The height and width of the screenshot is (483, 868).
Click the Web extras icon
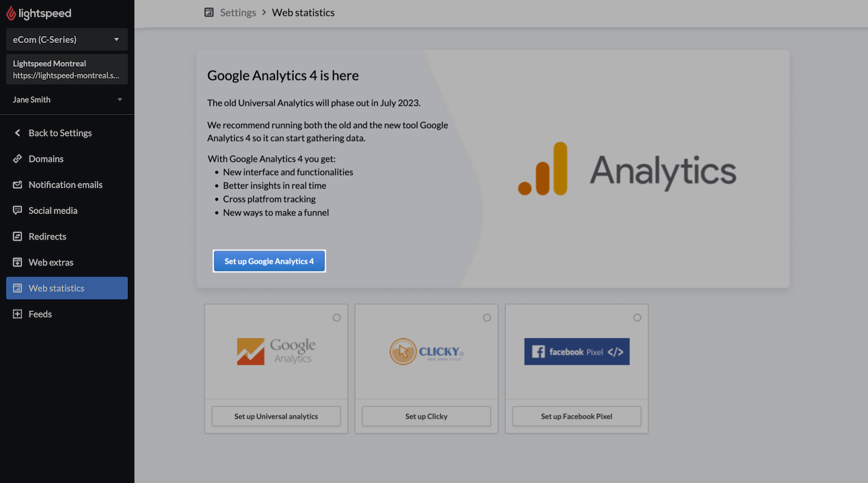point(17,263)
